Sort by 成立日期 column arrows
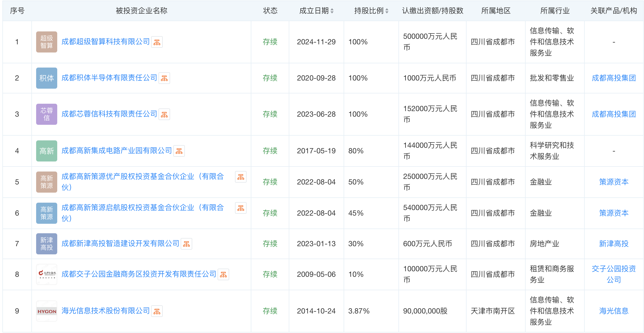This screenshot has width=644, height=333. click(x=332, y=11)
